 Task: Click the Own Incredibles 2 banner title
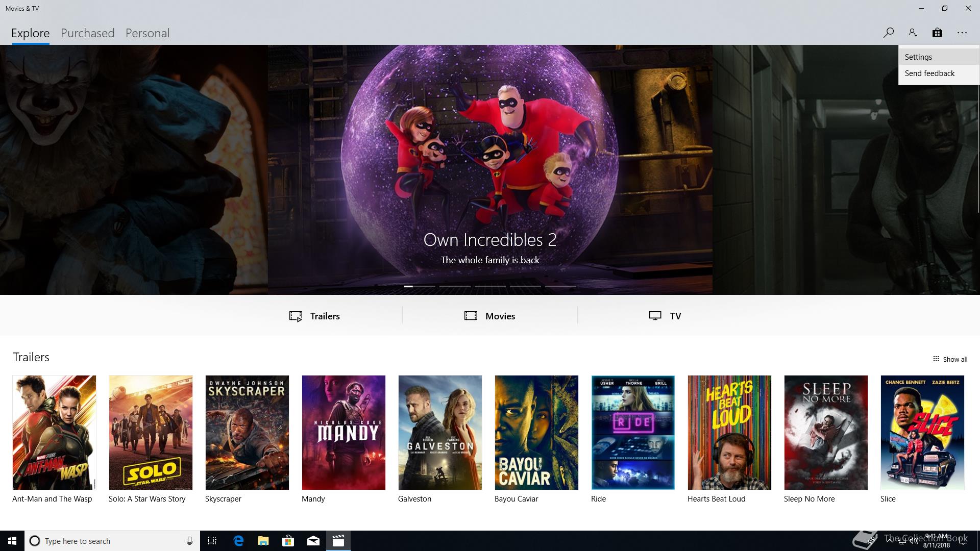click(x=490, y=240)
